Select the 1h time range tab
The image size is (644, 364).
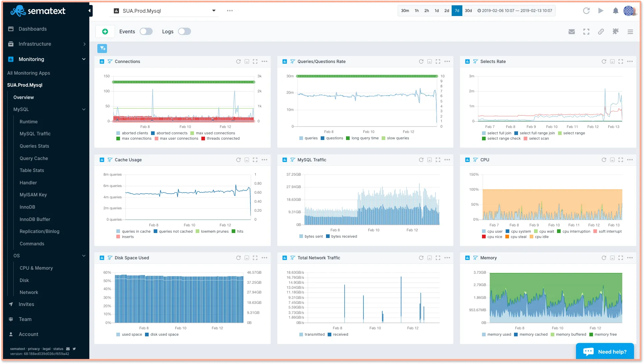(x=416, y=11)
